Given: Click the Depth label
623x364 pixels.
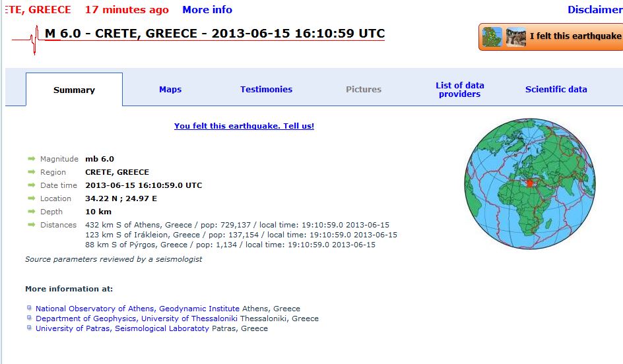Looking at the screenshot, I should pos(51,212).
